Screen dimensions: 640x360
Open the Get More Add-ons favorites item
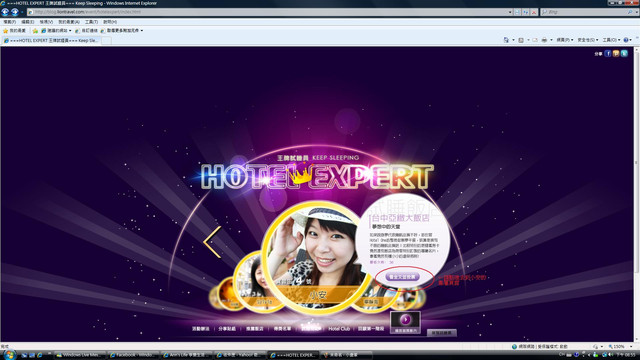(122, 31)
